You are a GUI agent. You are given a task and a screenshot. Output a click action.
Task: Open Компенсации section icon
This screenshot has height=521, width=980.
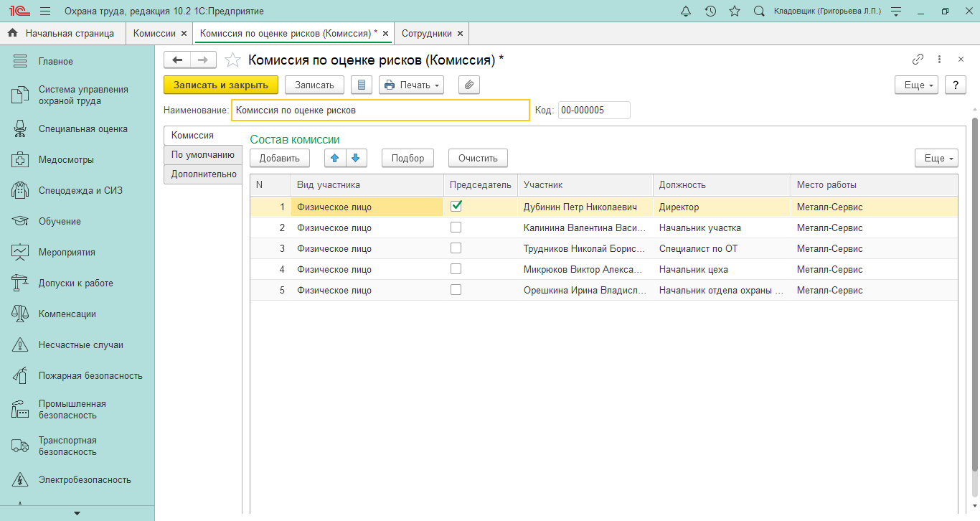click(x=20, y=314)
